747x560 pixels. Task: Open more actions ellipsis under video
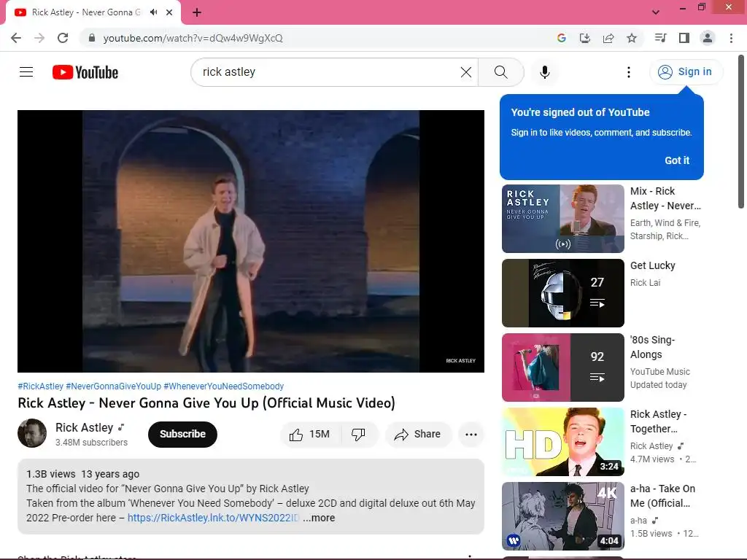[471, 435]
